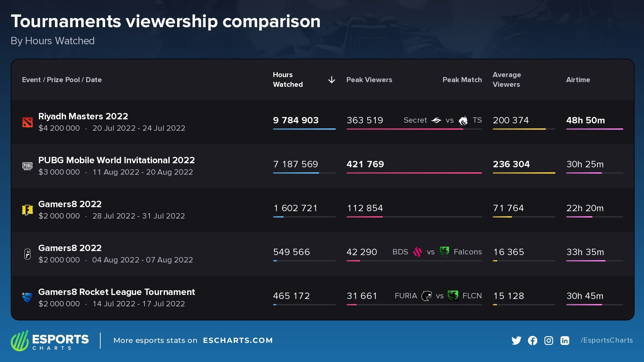
Task: Open Gamers8 2022 event dated 04 Aug
Action: 70,248
